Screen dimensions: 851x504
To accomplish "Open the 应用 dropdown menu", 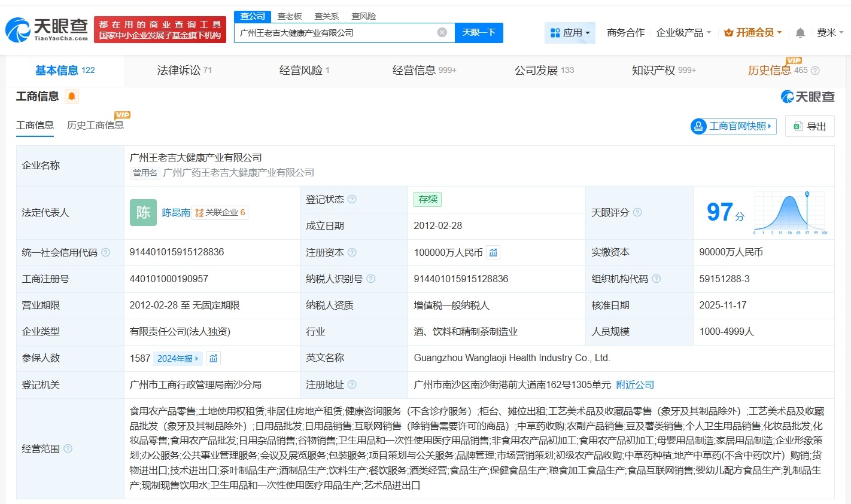I will pos(570,33).
